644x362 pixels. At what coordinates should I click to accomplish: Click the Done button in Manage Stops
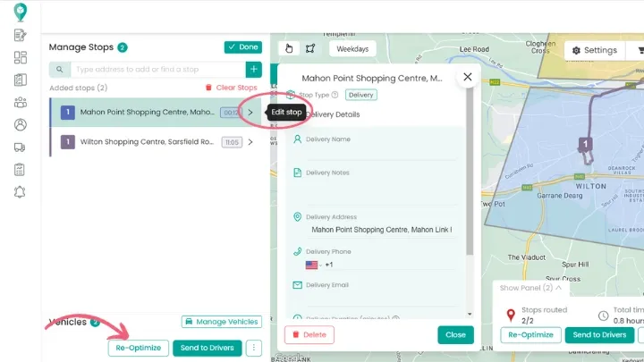243,47
